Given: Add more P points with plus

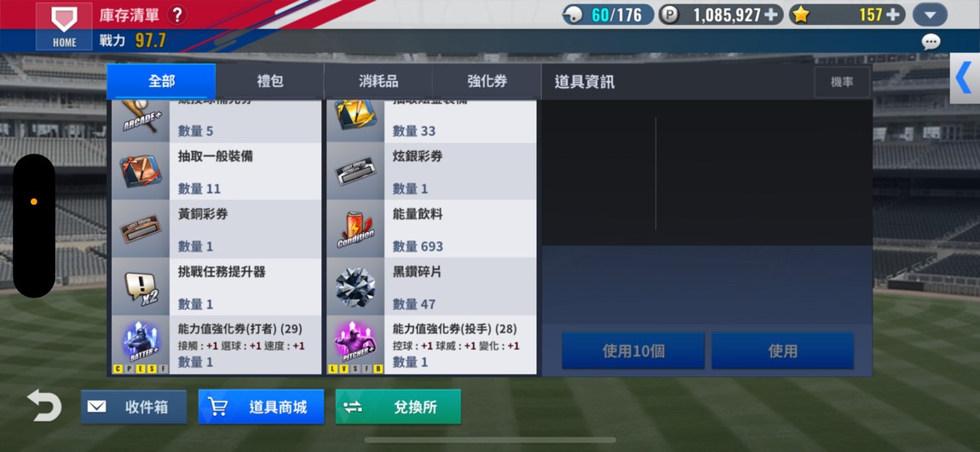Looking at the screenshot, I should click(x=773, y=14).
